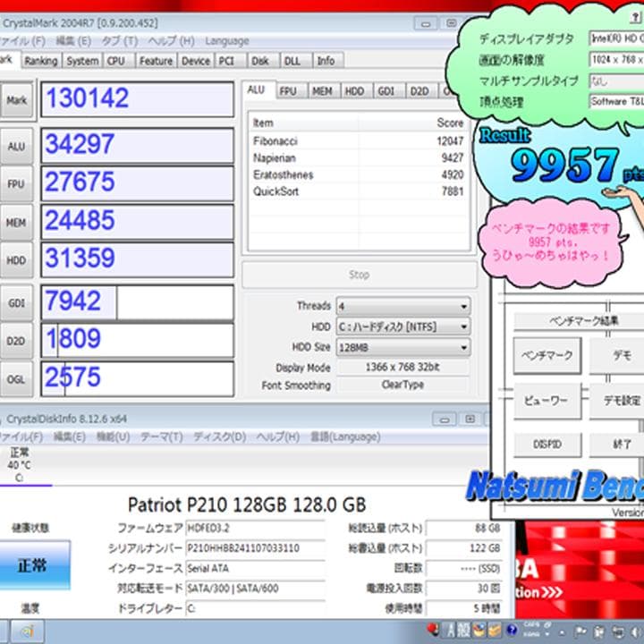Select the FPU results sub-tab
The image size is (644, 644).
(291, 91)
